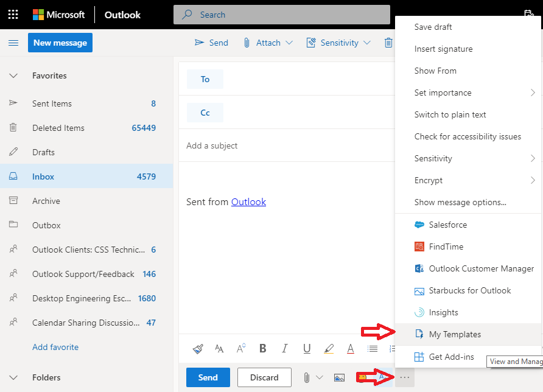Open the three-dots more options button
543x392 pixels.
404,377
